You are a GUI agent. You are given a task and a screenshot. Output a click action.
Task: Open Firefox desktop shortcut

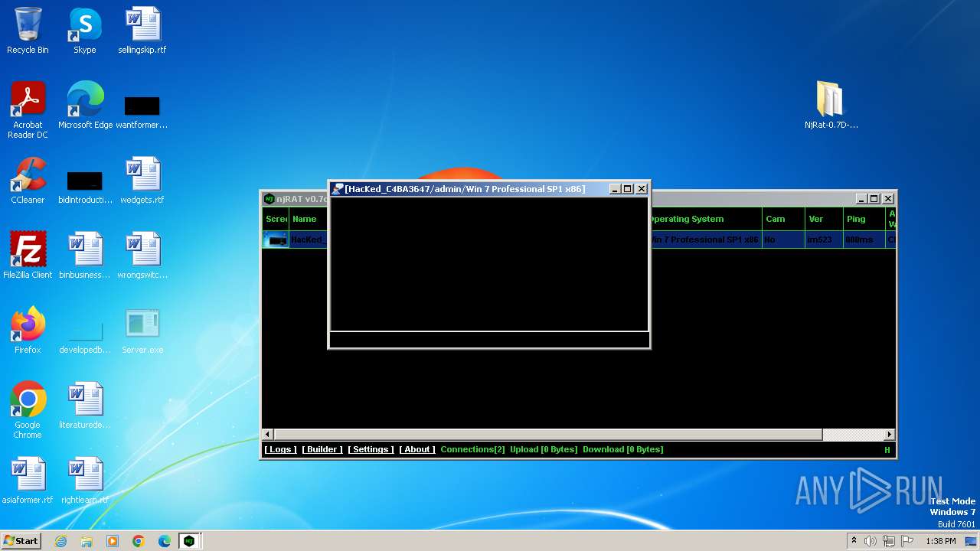coord(28,331)
